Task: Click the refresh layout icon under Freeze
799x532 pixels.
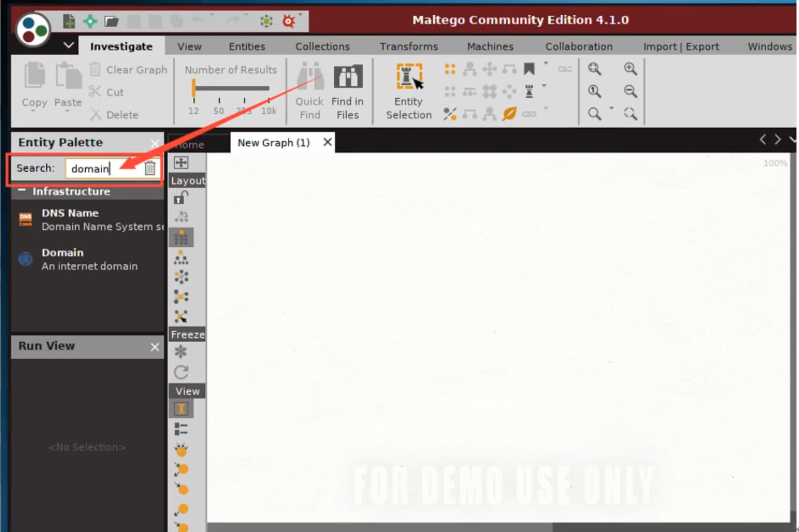Action: (x=181, y=372)
